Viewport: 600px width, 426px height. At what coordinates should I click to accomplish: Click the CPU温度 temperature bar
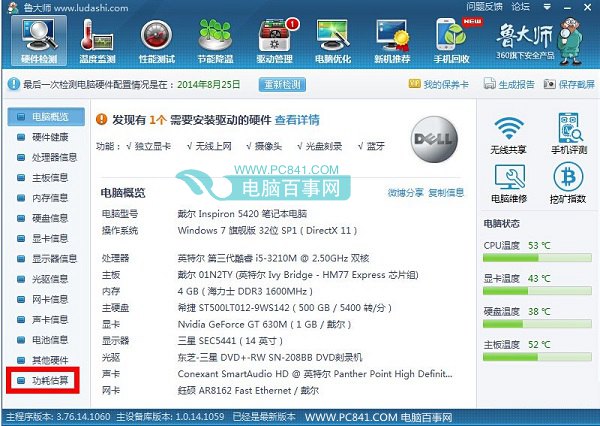click(x=537, y=258)
